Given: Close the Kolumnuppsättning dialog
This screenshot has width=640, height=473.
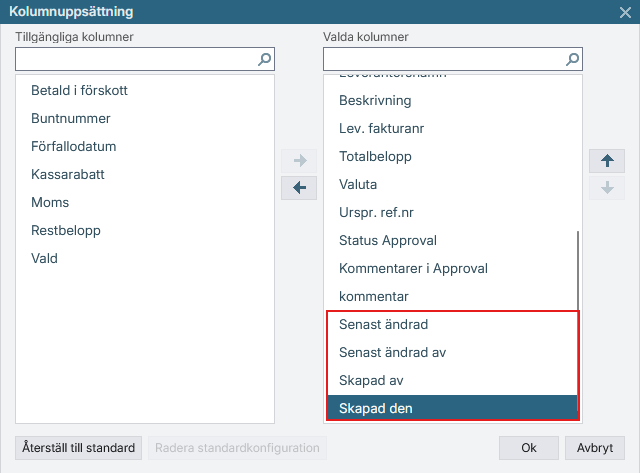Looking at the screenshot, I should pyautogui.click(x=625, y=12).
